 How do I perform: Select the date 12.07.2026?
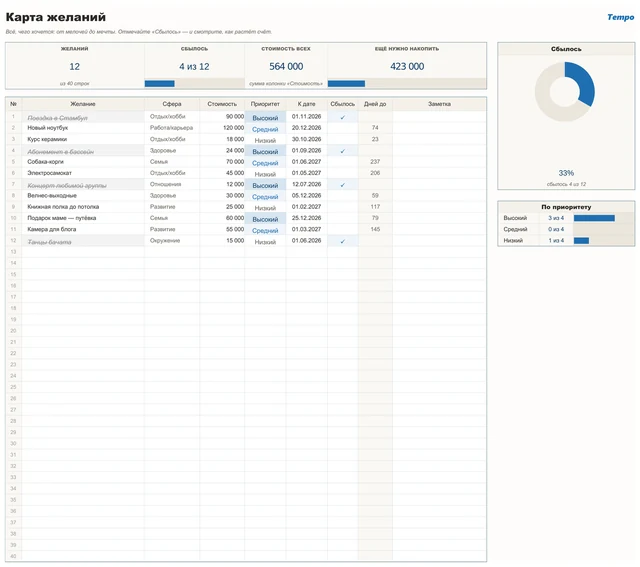pyautogui.click(x=307, y=185)
